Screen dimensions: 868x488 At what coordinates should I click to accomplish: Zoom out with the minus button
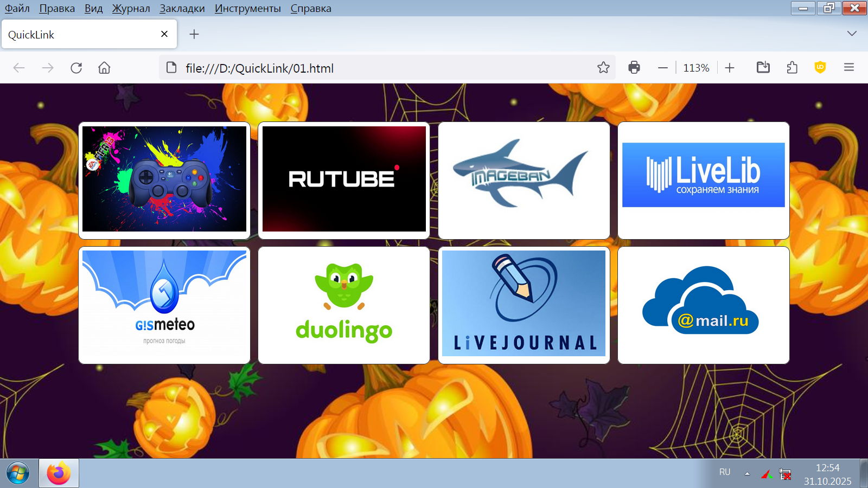tap(662, 68)
